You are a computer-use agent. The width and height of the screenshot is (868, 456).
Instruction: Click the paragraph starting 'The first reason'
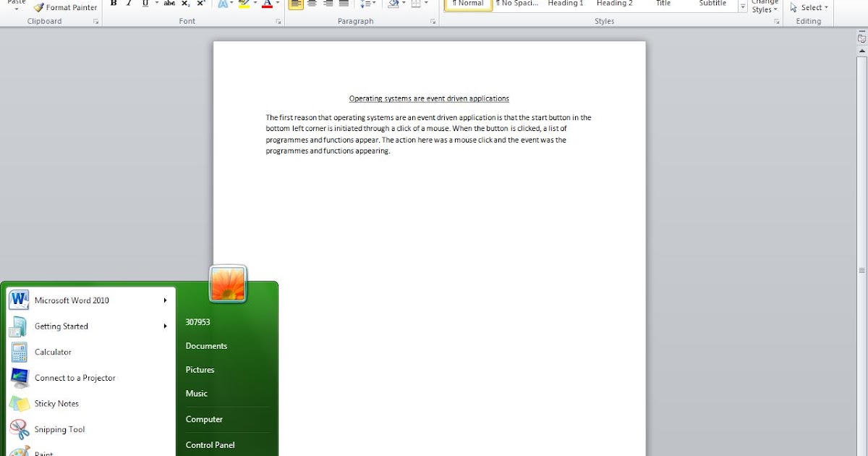[428, 134]
